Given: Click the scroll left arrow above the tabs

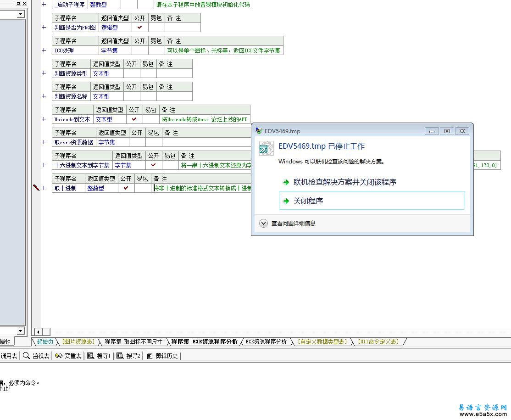Looking at the screenshot, I should (x=38, y=332).
